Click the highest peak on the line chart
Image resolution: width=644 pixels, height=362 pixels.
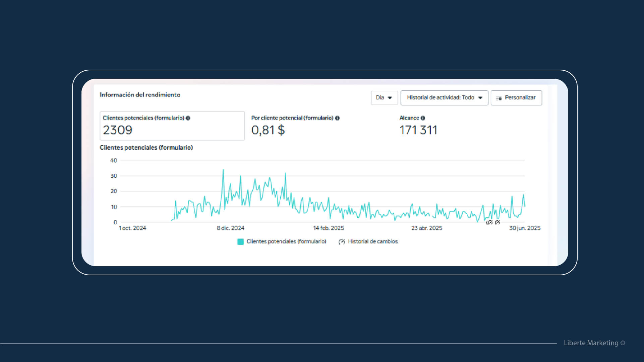[223, 170]
